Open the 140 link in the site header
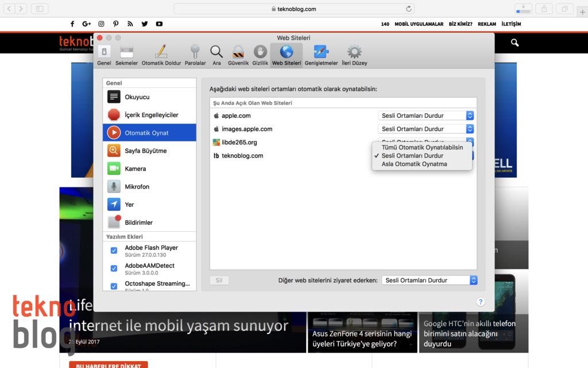Screen dimensions: 588x368 point(385,24)
